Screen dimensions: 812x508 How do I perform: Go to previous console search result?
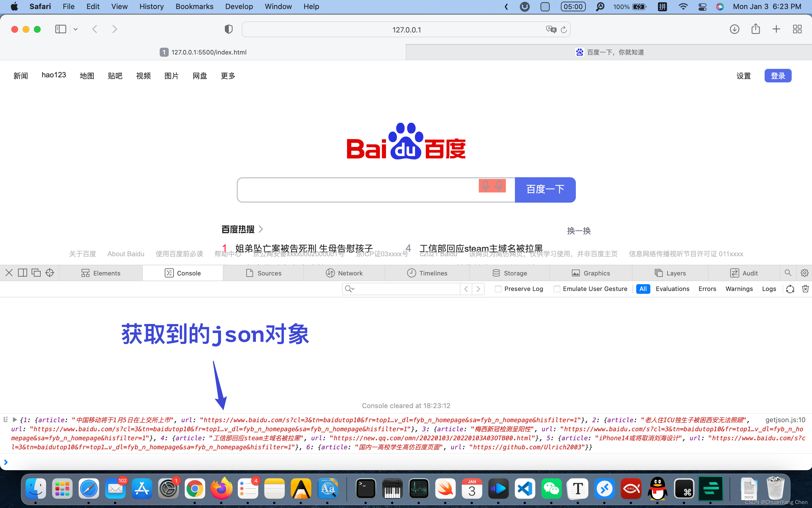tap(466, 289)
